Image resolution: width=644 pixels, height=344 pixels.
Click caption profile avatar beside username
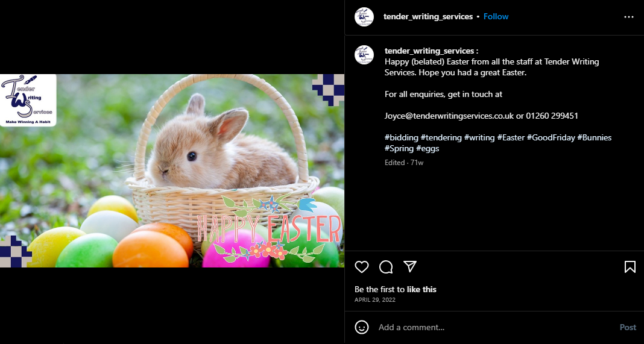[364, 55]
